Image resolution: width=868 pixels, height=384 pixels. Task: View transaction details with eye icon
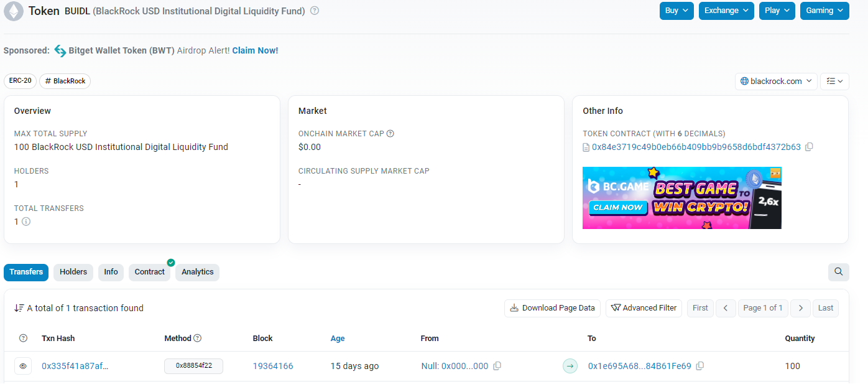pos(23,366)
